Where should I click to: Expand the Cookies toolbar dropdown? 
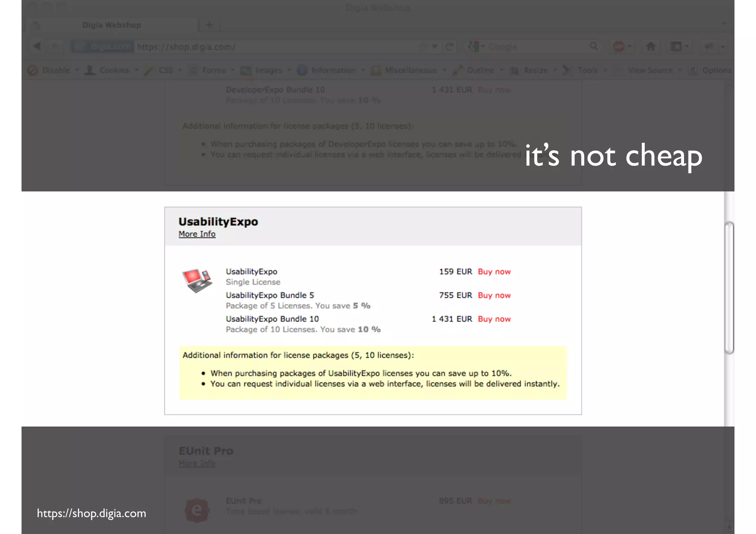114,70
